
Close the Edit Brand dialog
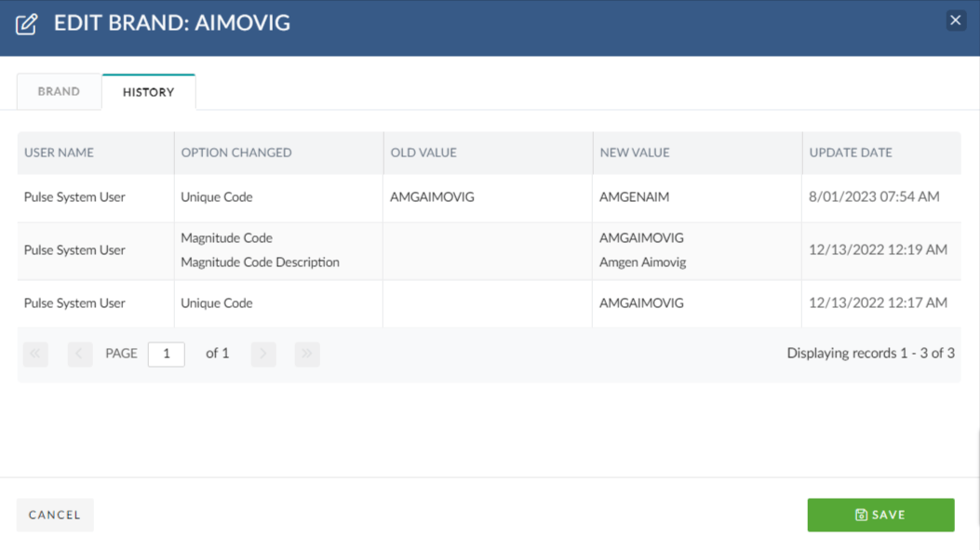(956, 20)
